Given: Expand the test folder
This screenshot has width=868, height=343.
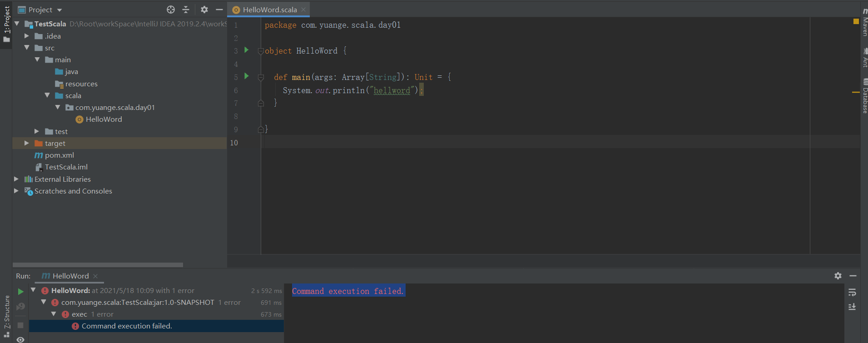Looking at the screenshot, I should pos(37,131).
